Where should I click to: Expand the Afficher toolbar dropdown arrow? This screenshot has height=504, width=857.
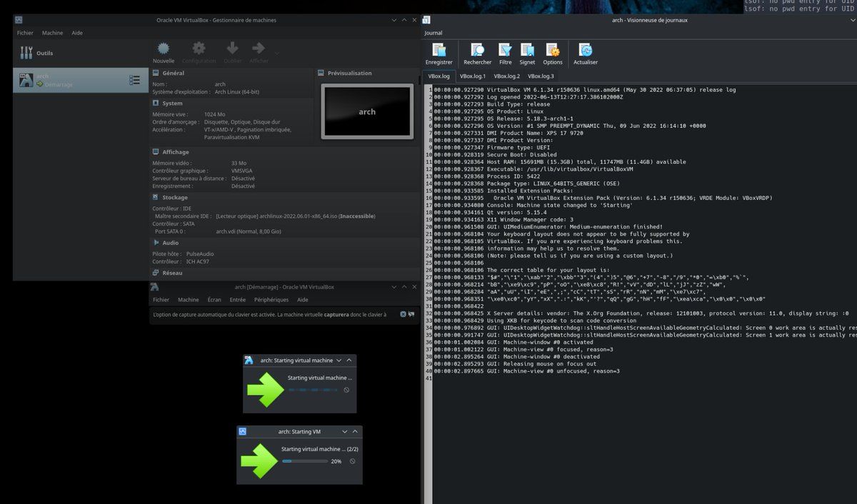(x=277, y=53)
